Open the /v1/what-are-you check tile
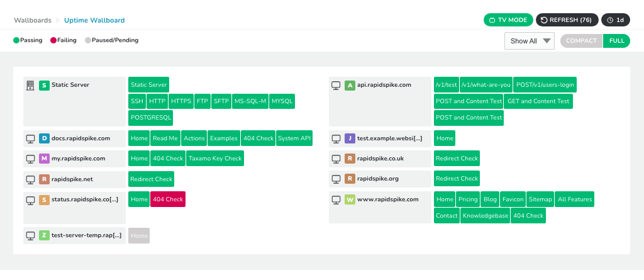Screen dimensions: 644x280 [486, 85]
